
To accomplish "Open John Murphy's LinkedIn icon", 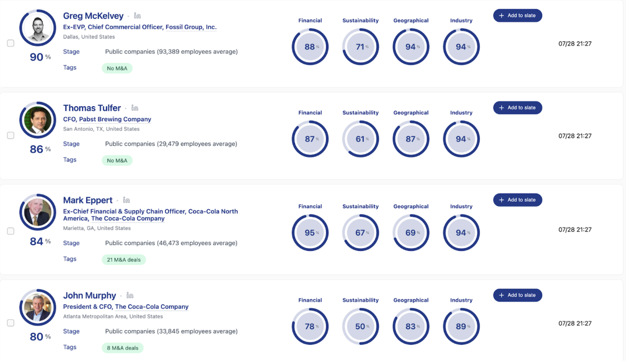I will click(130, 295).
